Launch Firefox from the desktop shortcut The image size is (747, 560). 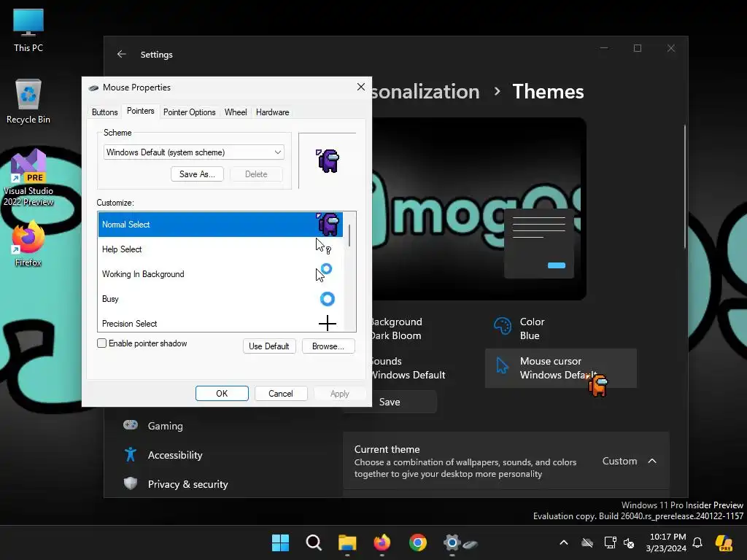(x=28, y=244)
